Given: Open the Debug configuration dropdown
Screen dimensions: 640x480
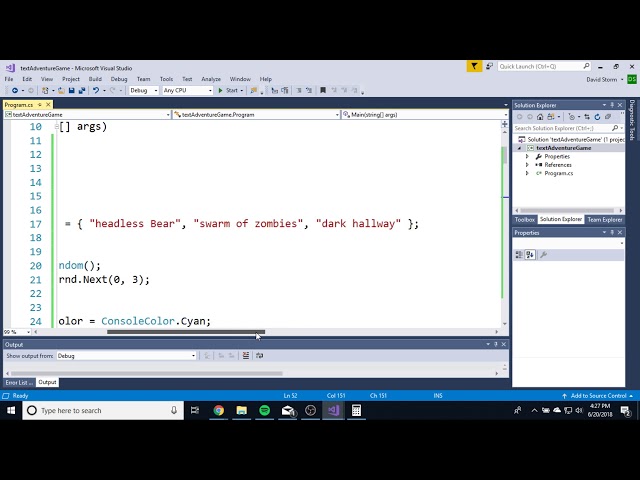Looking at the screenshot, I should 144,90.
